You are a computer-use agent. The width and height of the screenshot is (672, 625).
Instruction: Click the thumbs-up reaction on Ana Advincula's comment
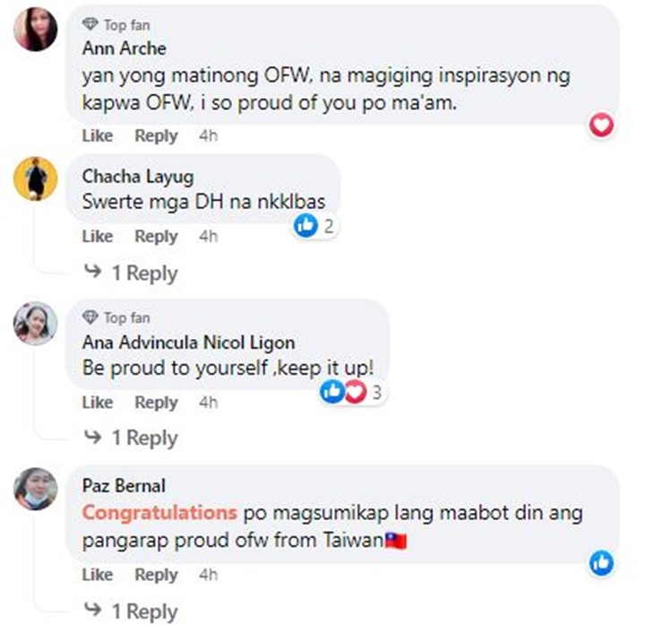(332, 391)
